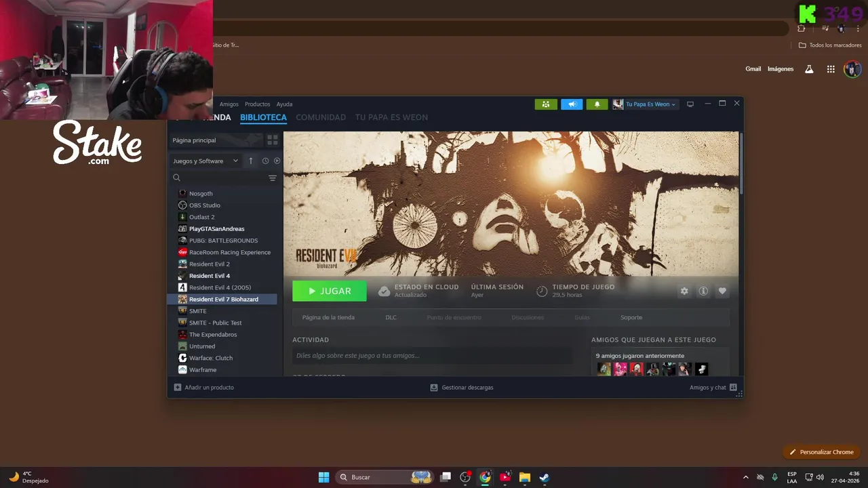Open Tu Papa Es Weon account dropdown
This screenshot has height=488, width=868.
pyautogui.click(x=644, y=104)
